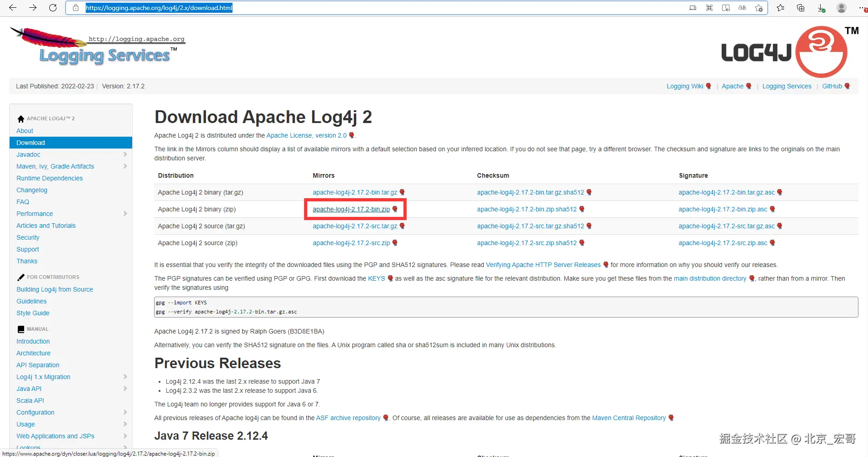868x457 pixels.
Task: Download apache-log4j-2.17.2-bin.zip from mirrors
Action: pyautogui.click(x=351, y=209)
